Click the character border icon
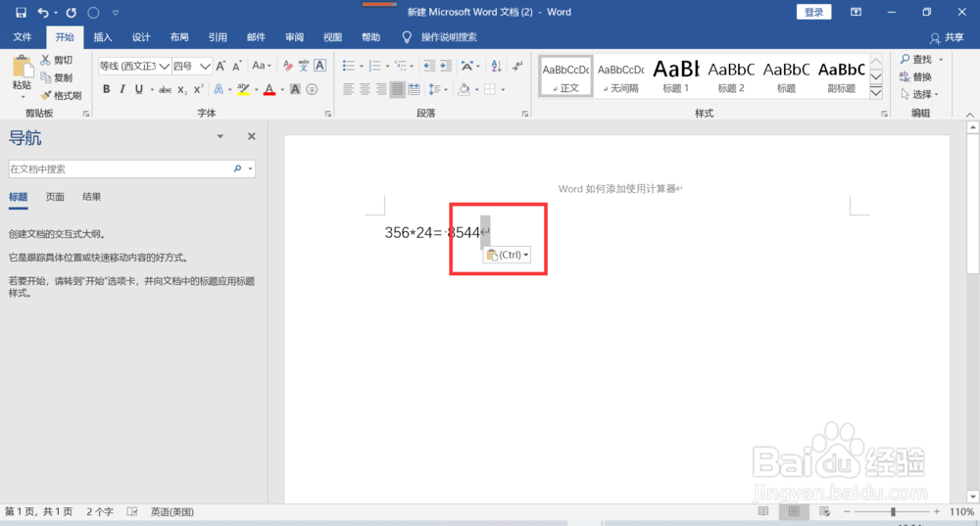 pyautogui.click(x=320, y=66)
